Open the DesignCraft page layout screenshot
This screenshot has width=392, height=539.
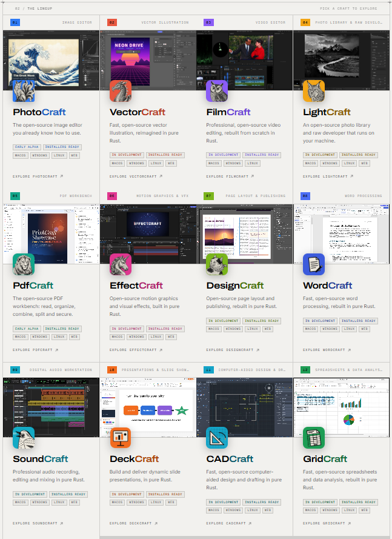245,234
